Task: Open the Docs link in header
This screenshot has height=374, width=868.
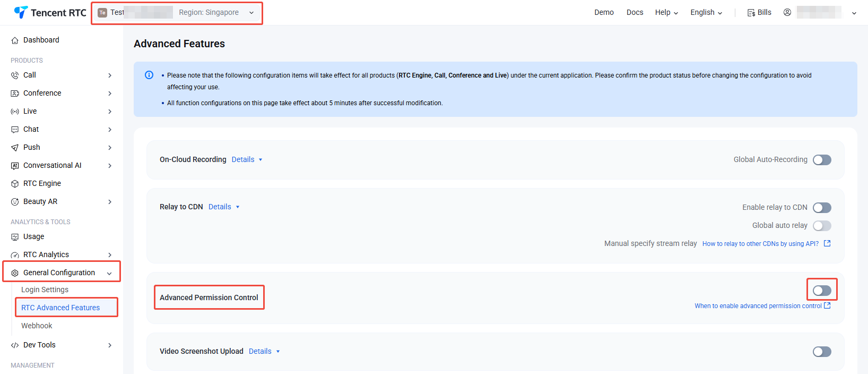Action: (x=635, y=12)
